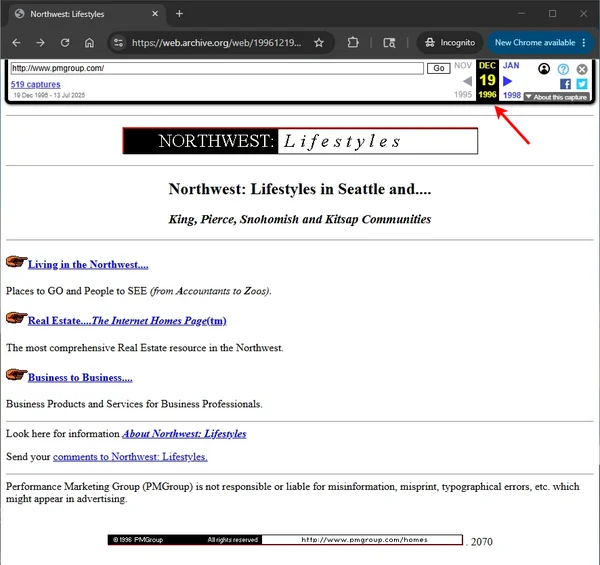Viewport: 600px width, 565px height.
Task: Open Real Estate Internet Homes Page link
Action: point(127,321)
